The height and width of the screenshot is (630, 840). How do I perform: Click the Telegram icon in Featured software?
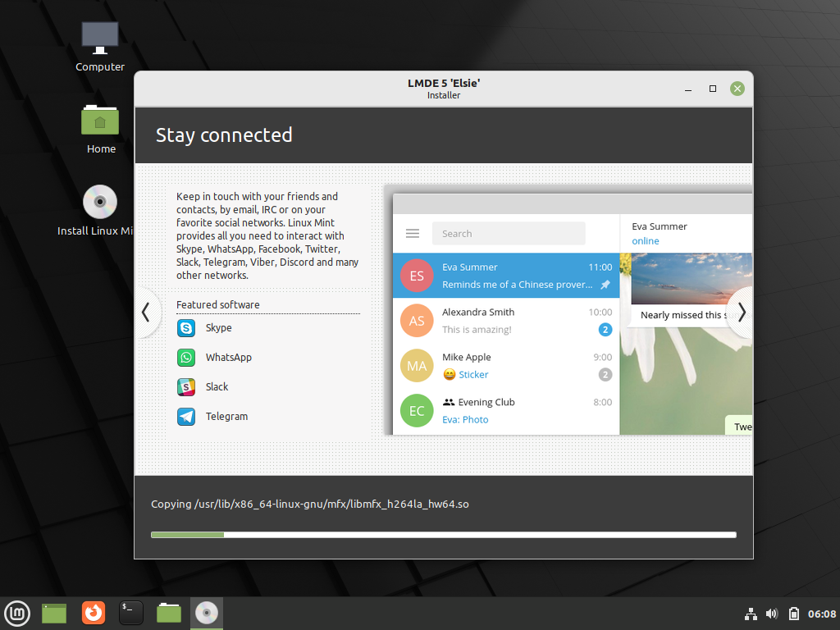[186, 416]
